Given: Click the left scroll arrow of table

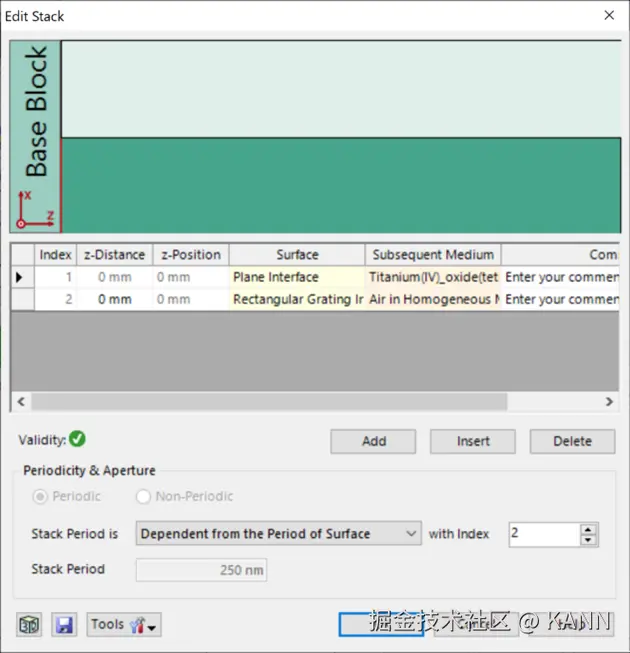Looking at the screenshot, I should click(21, 401).
